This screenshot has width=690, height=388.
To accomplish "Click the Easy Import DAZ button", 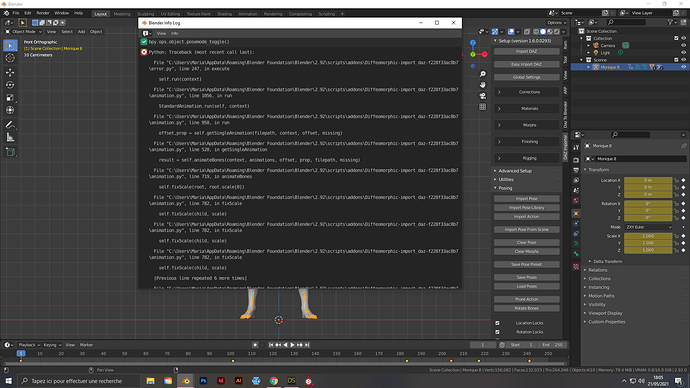I will click(x=527, y=64).
